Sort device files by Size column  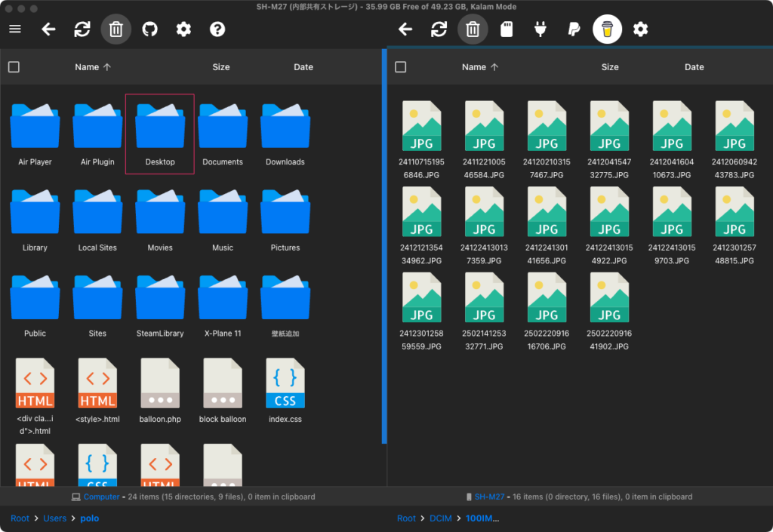click(610, 67)
